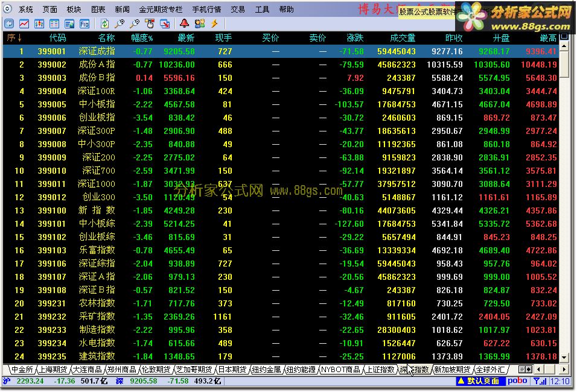Image resolution: width=577 pixels, height=392 pixels.
Task: Select the 创业板指 row
Action: click(281, 118)
